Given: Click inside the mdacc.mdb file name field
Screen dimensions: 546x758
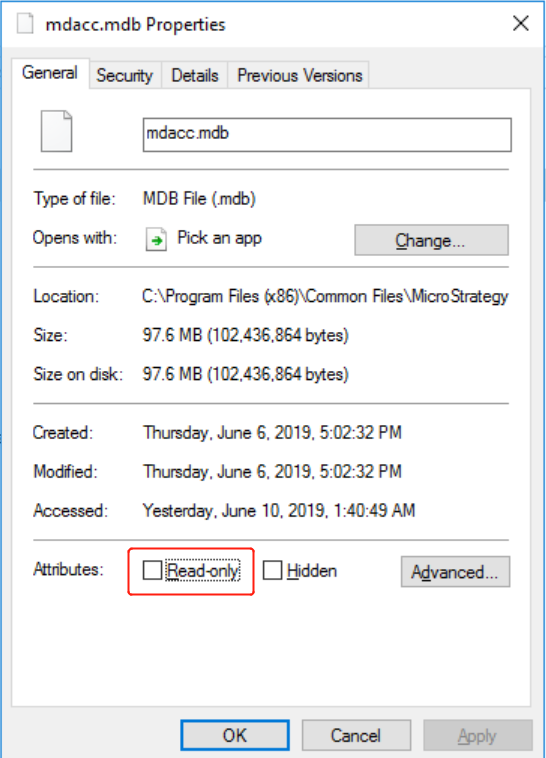Looking at the screenshot, I should [x=327, y=135].
